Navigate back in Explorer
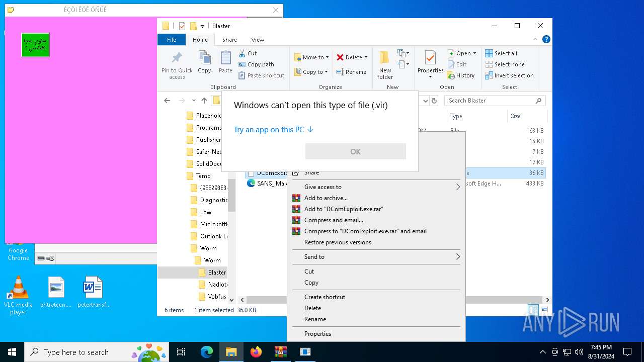Image resolution: width=644 pixels, height=362 pixels. 167,101
